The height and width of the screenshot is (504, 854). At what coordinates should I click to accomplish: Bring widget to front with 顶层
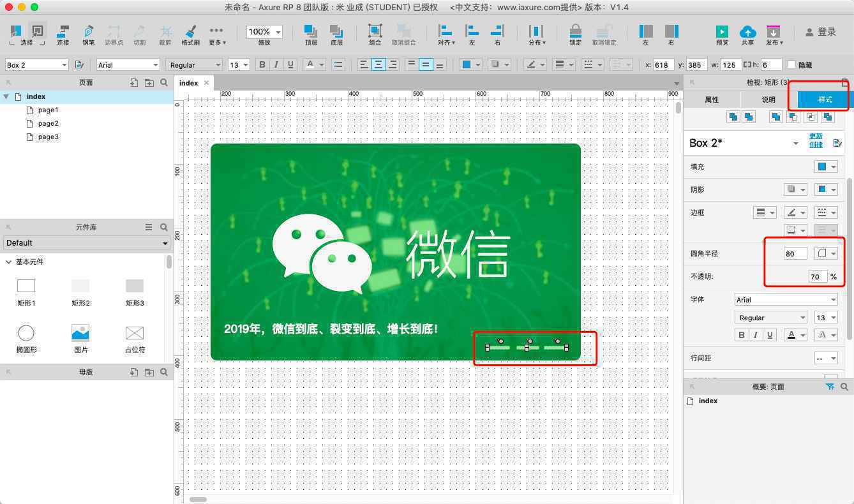pyautogui.click(x=311, y=35)
